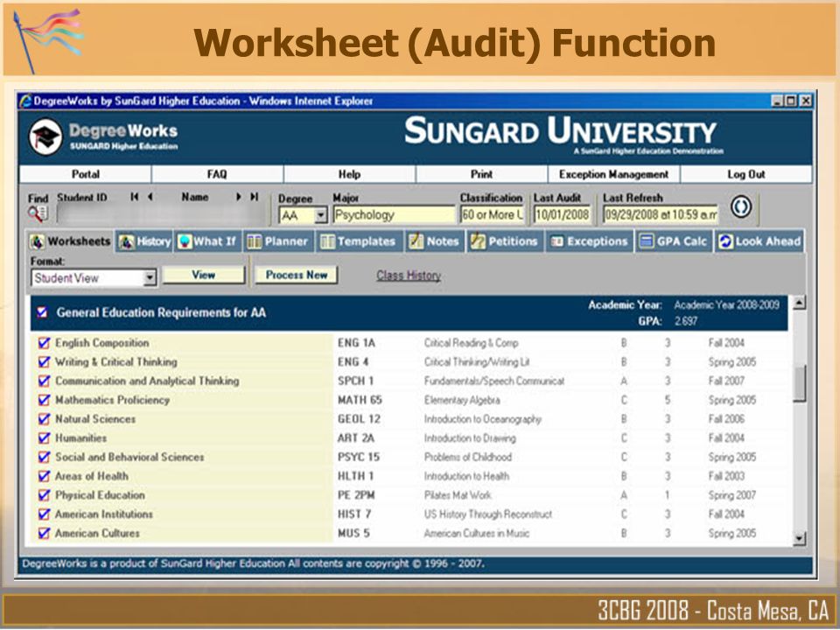Click the worksheet vertical scrollbar thumb
Viewport: 840px width, 630px height.
(x=799, y=383)
